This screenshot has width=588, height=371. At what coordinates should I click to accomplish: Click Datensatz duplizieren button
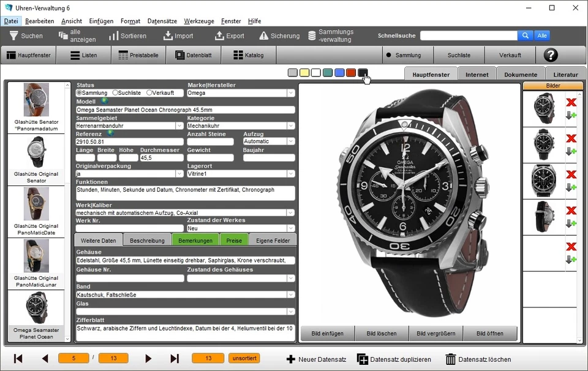[x=394, y=359]
